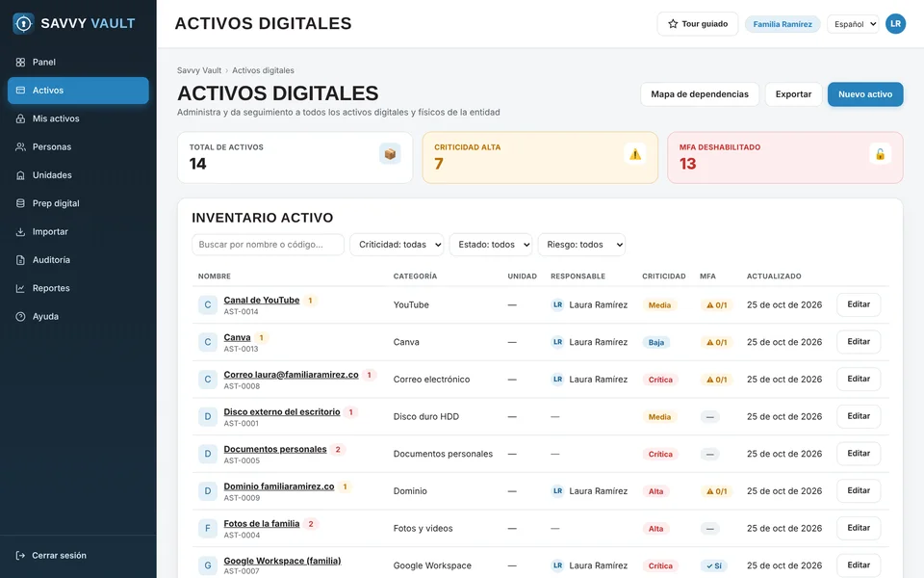The image size is (924, 578).
Task: Click the warning icon on Criticidad alta card
Action: [634, 154]
